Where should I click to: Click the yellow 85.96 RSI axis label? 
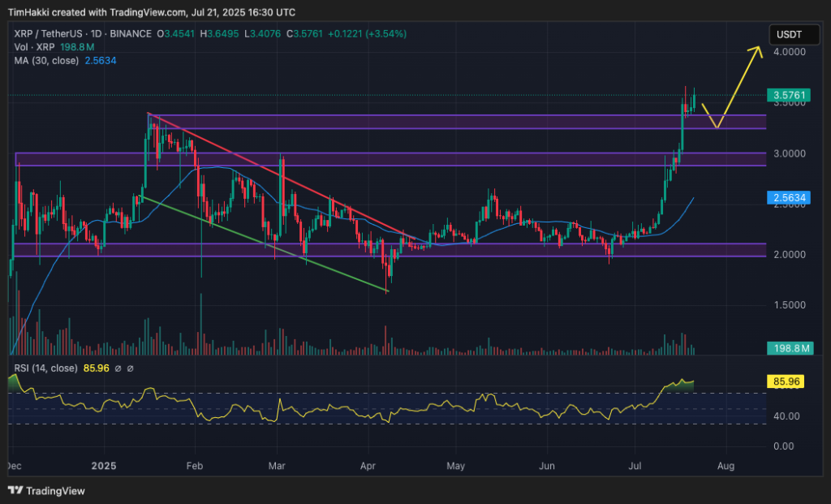[784, 380]
